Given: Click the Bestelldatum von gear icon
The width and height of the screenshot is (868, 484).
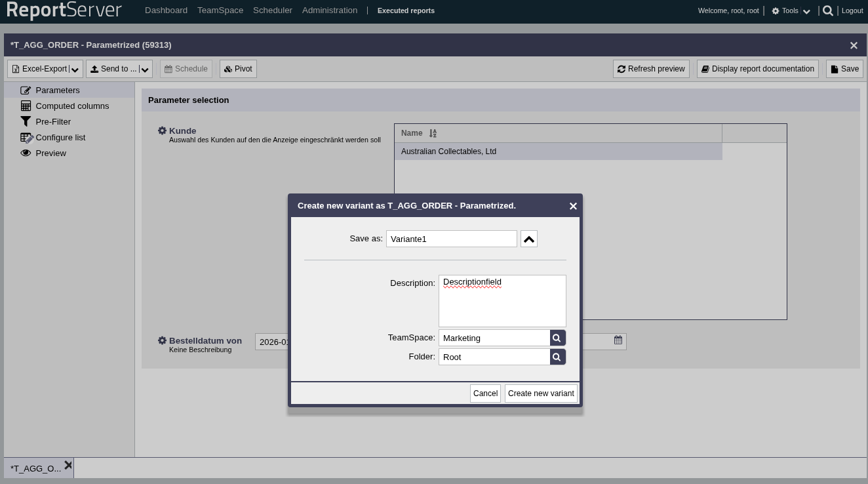Looking at the screenshot, I should [162, 340].
